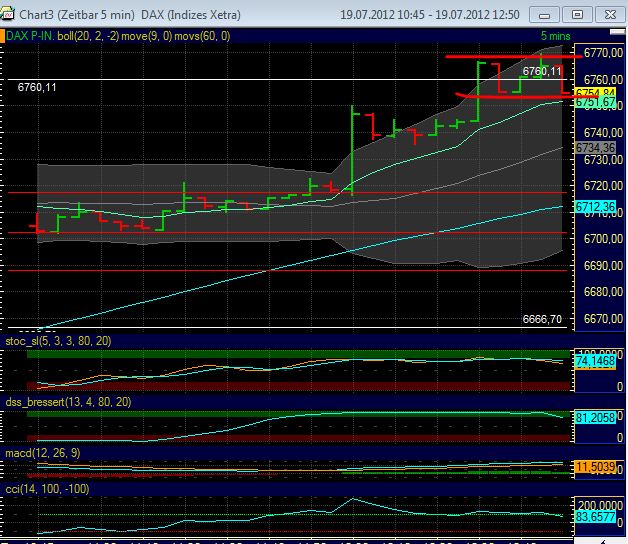The height and width of the screenshot is (544, 628).
Task: Click the 81,2058 dss_bressert value tag
Action: pyautogui.click(x=595, y=418)
